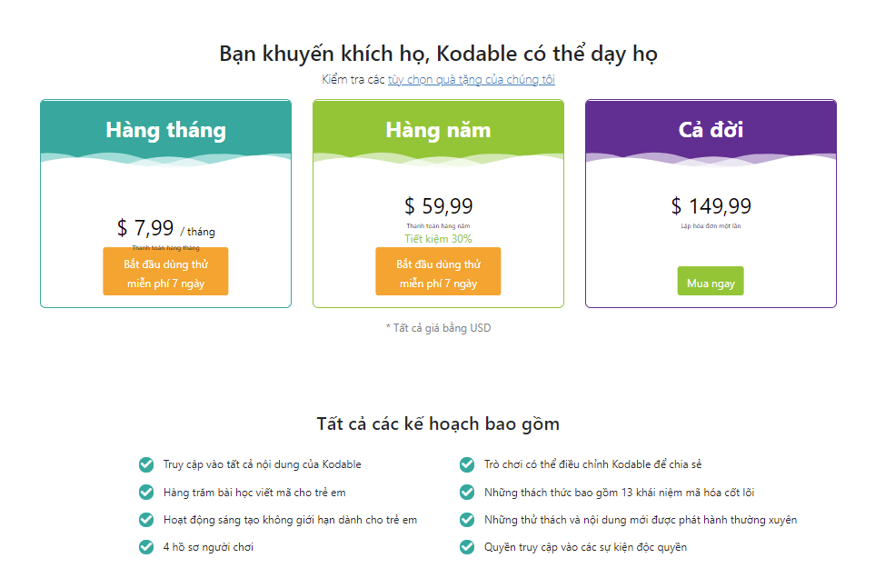895x588 pixels.
Task: Click the checkmark icon beside "Hoạt động sáng tạo không giới hạn dành cho trẻ em"
Action: coord(146,519)
